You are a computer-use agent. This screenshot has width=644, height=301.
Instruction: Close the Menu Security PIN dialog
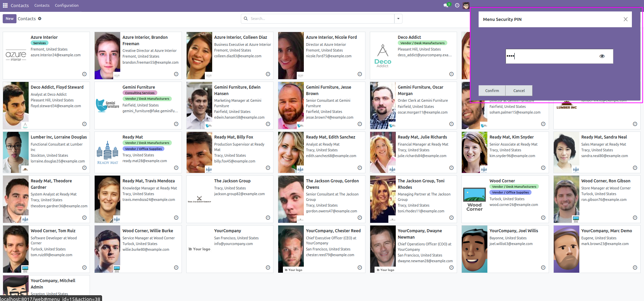tap(625, 19)
